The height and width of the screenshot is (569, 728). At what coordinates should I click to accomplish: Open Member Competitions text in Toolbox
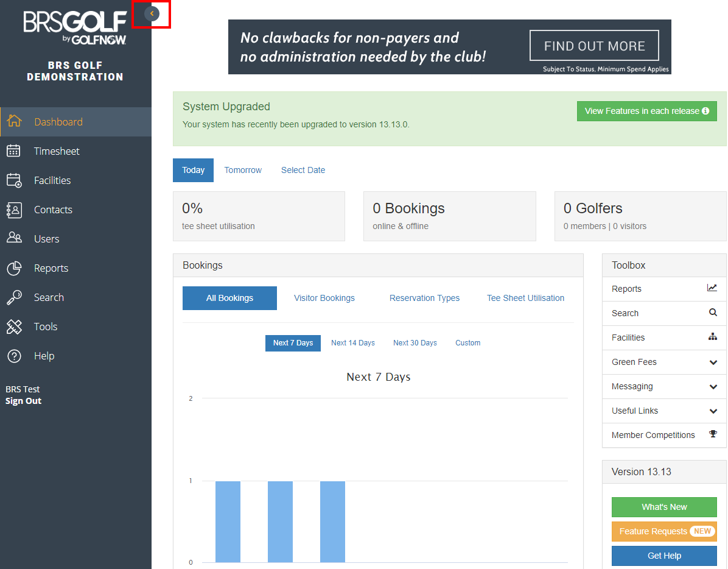click(653, 435)
